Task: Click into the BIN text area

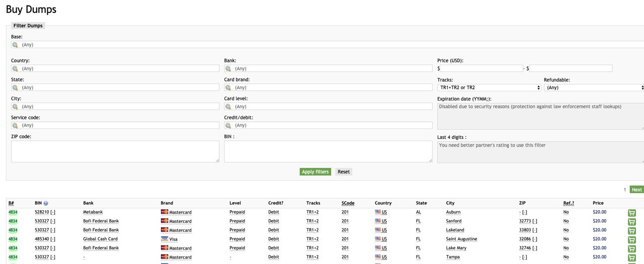Action: click(x=328, y=151)
